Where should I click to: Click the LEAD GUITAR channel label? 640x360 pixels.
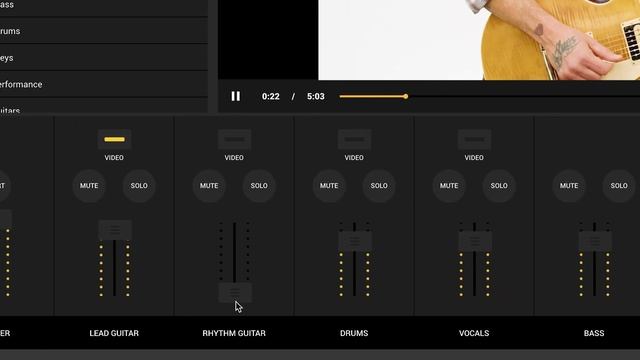click(x=114, y=333)
